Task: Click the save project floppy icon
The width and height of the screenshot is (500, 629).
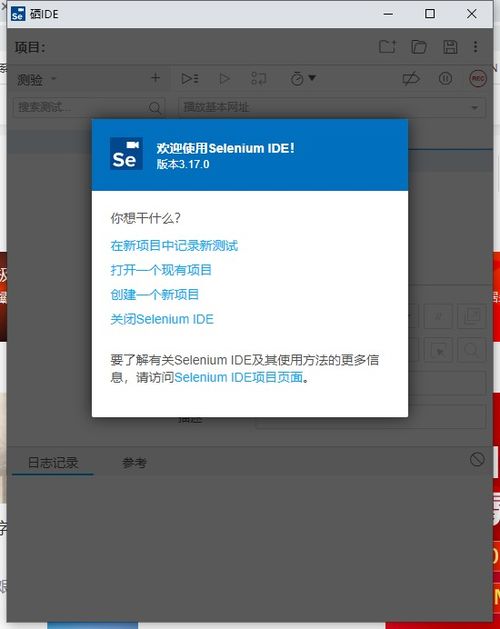Action: point(450,47)
